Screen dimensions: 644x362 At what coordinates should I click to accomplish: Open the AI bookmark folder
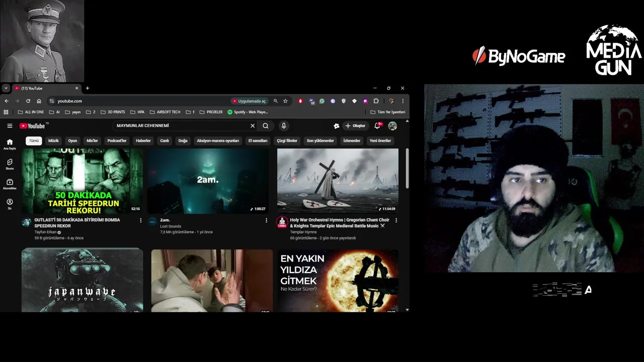coord(54,112)
